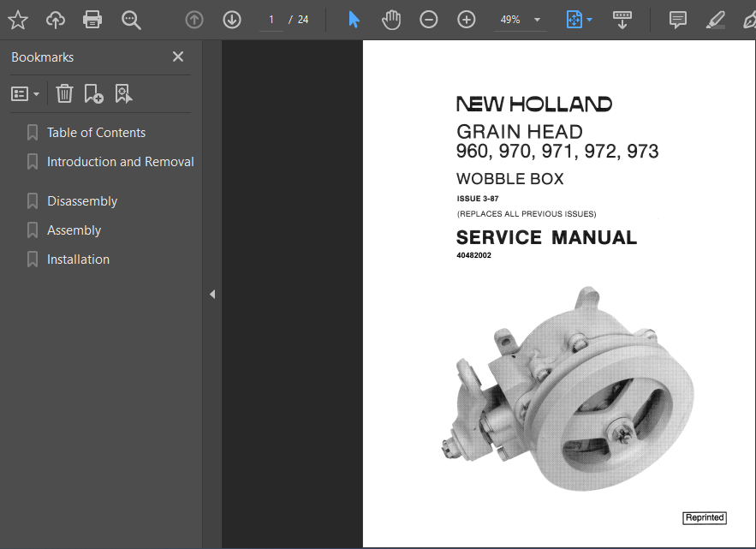Delete the selected bookmark
756x549 pixels.
(x=64, y=93)
